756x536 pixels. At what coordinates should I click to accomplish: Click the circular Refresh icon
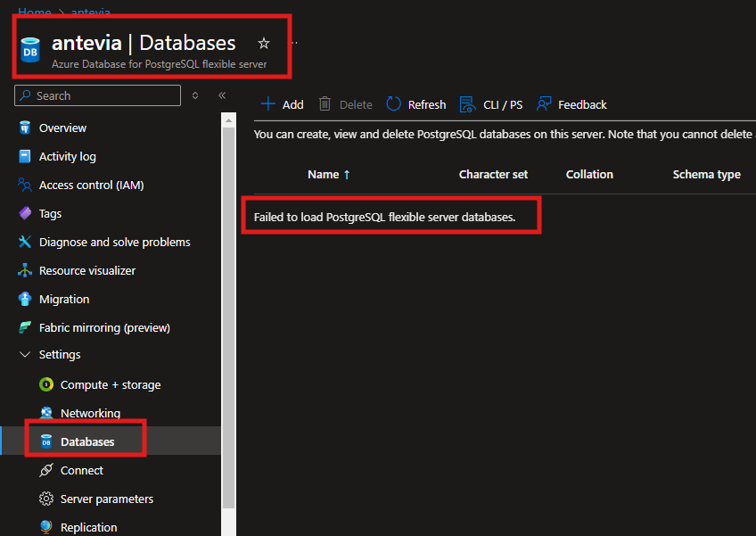click(393, 104)
